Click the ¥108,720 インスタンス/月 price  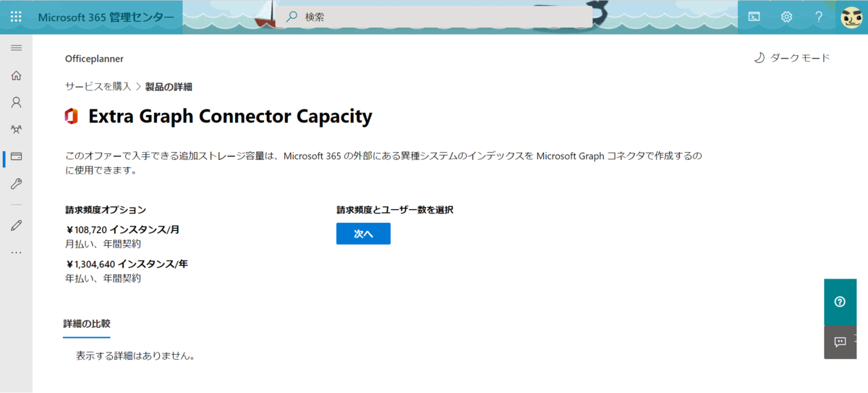tap(122, 230)
